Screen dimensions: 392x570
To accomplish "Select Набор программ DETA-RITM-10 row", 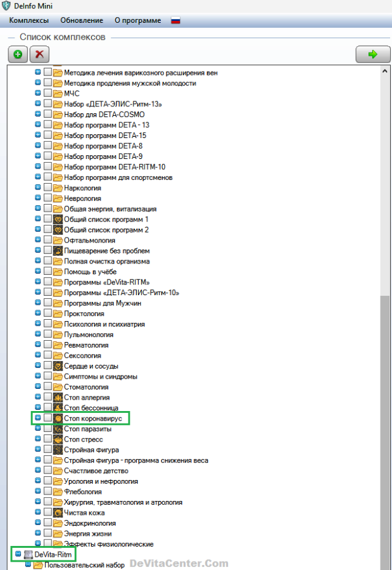I will point(115,167).
